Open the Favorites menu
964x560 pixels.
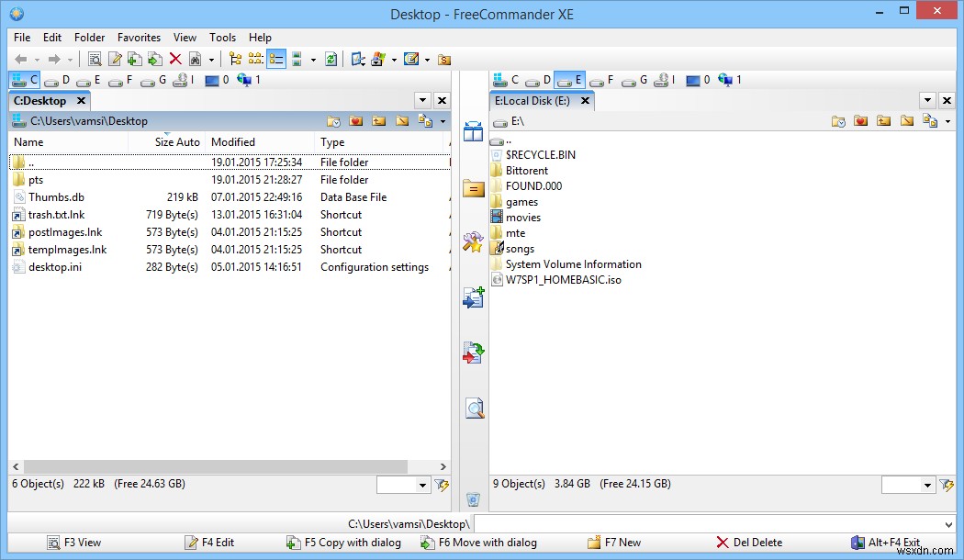click(x=139, y=38)
